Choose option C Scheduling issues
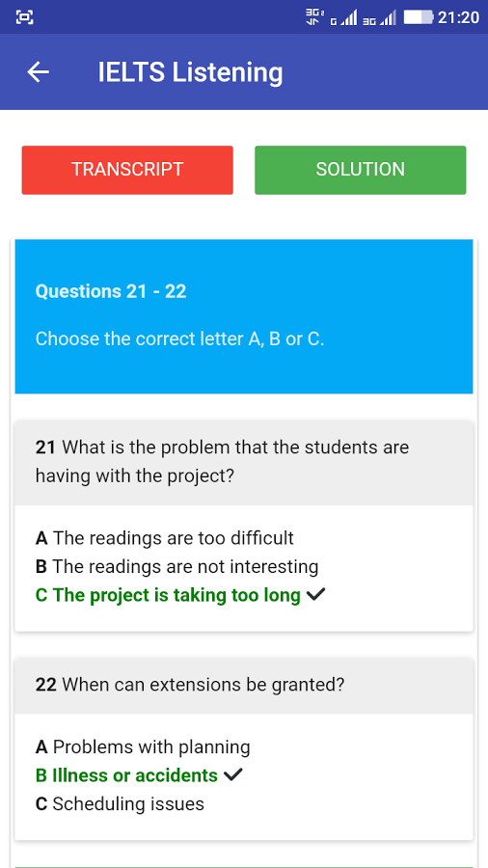 tap(120, 803)
